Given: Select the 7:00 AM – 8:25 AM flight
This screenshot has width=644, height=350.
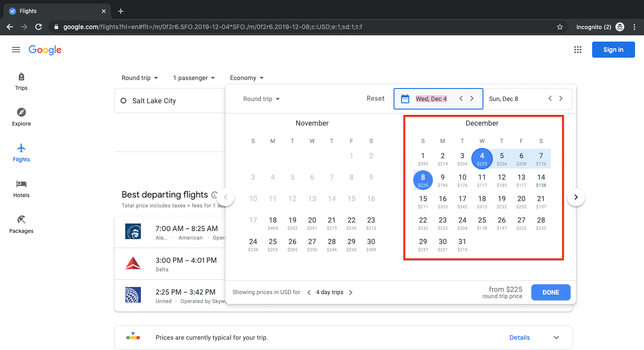Looking at the screenshot, I should tap(170, 232).
